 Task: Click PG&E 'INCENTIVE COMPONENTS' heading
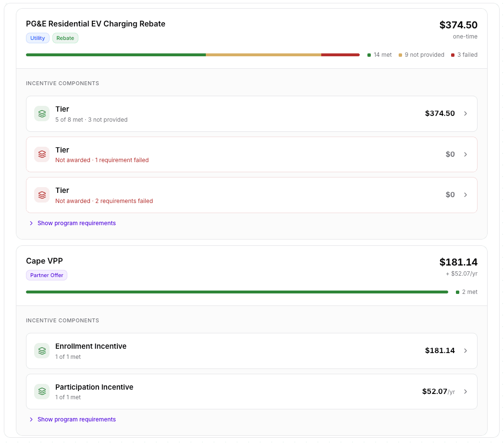63,83
